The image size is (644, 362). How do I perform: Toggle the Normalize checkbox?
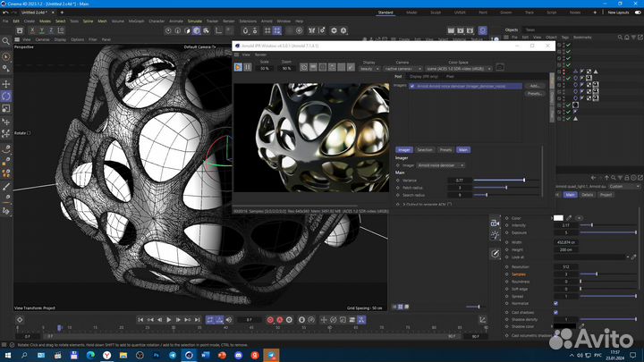555,303
